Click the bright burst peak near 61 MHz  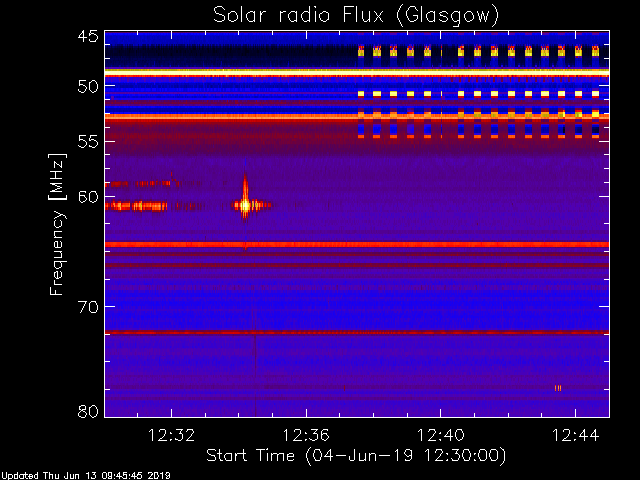coord(245,205)
